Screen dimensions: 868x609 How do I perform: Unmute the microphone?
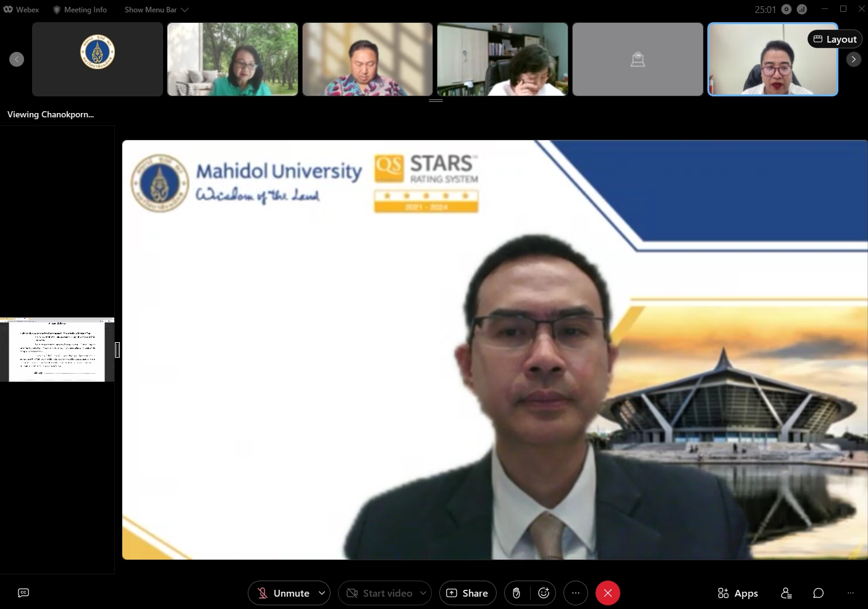pyautogui.click(x=283, y=593)
